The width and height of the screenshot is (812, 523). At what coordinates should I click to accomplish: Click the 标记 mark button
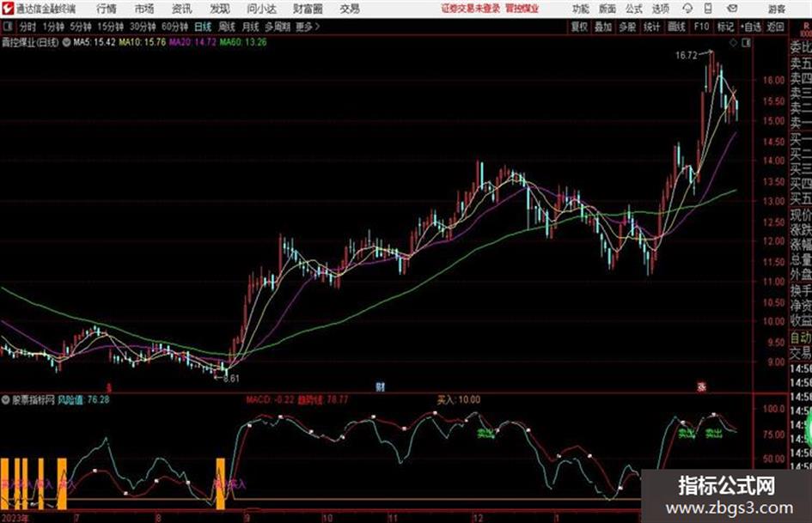pos(725,27)
